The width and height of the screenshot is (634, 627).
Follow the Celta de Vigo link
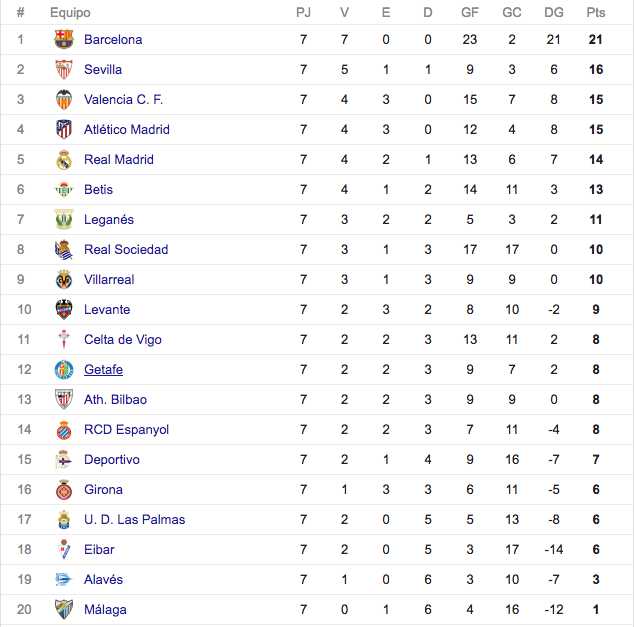[x=123, y=340]
